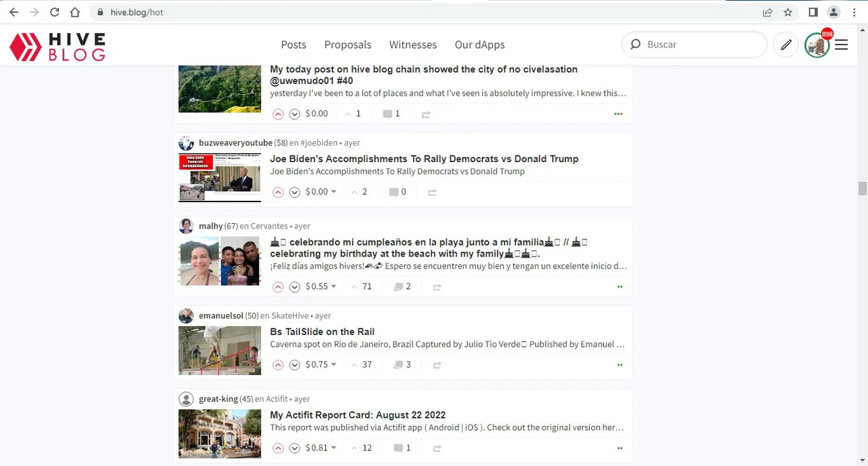
Task: Downvote the Bs TailSlide post
Action: coord(294,365)
